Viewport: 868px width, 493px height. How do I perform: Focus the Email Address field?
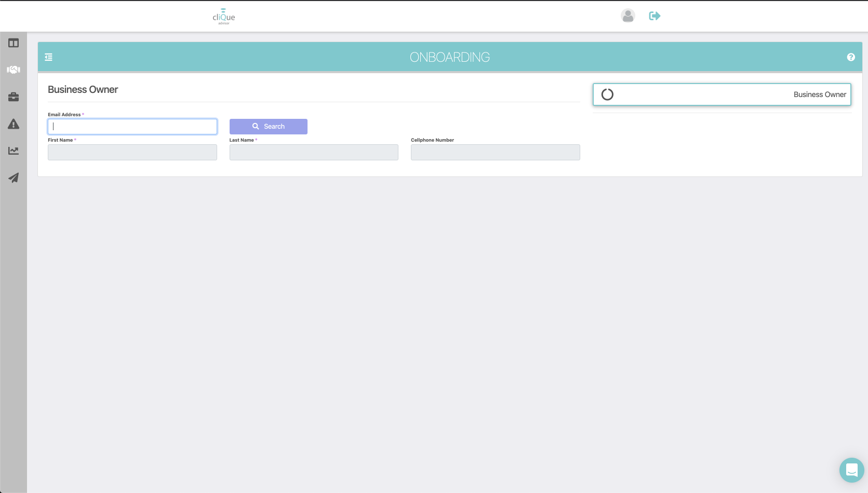132,127
